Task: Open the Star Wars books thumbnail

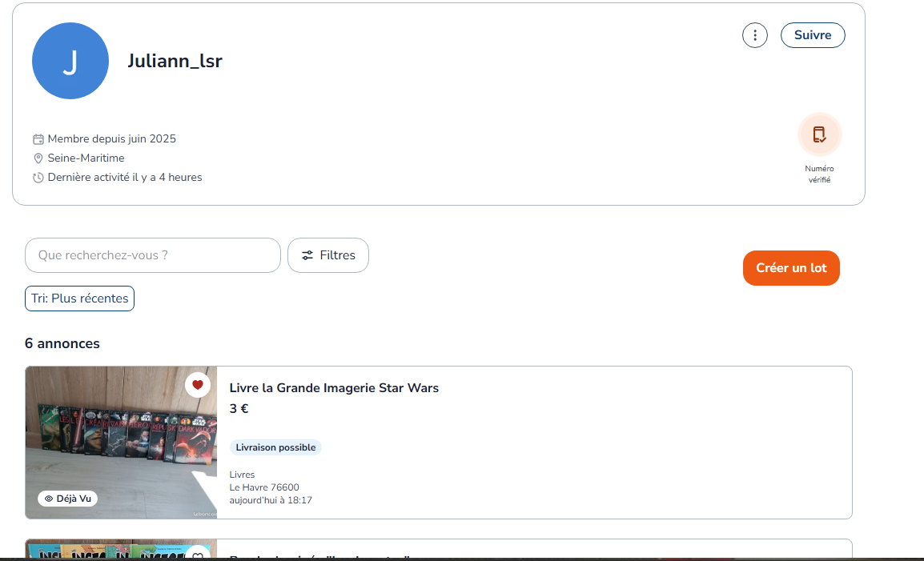Action: (x=121, y=443)
